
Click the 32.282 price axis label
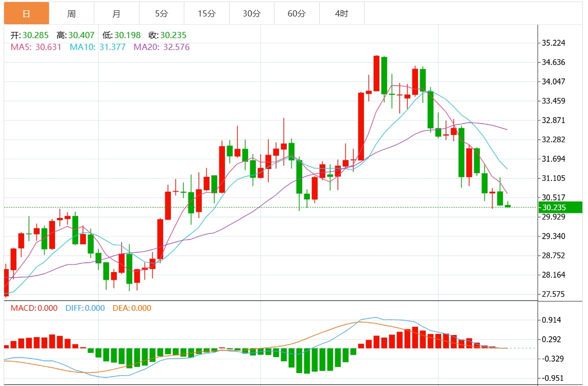[x=554, y=140]
